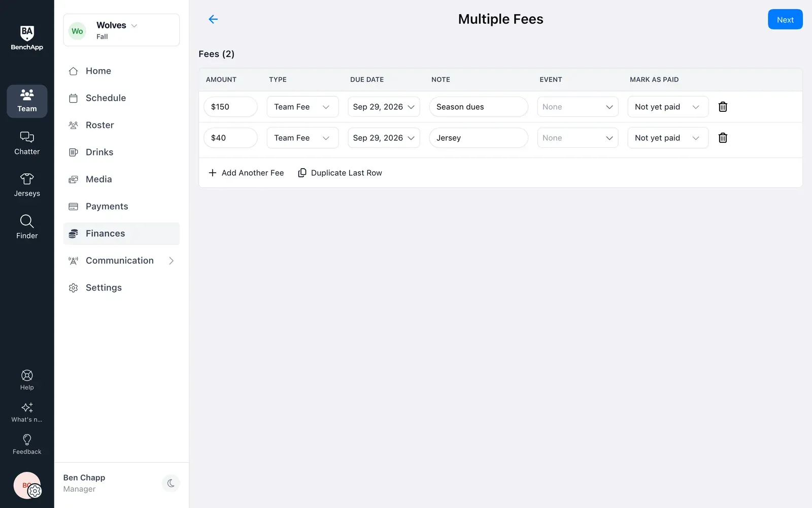
Task: Select Finances in the team menu
Action: point(121,234)
